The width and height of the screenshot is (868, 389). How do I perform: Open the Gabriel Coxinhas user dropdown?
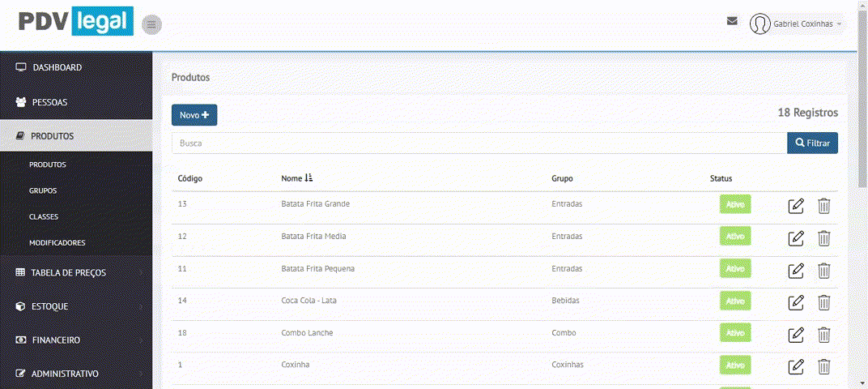pos(797,24)
